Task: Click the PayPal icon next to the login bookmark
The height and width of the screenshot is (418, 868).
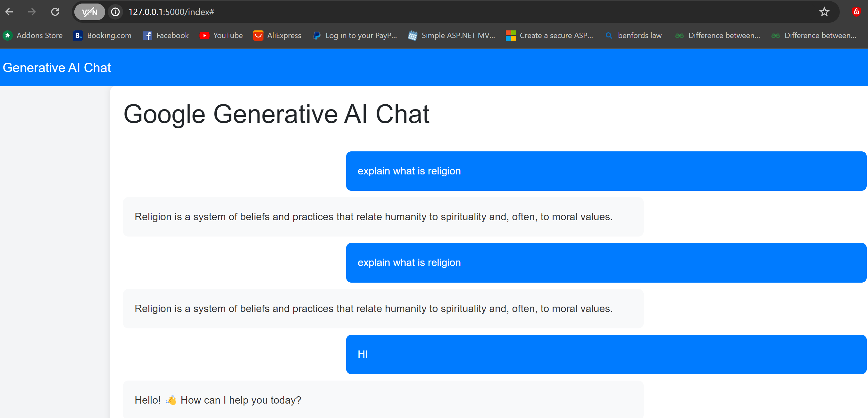Action: pos(316,35)
